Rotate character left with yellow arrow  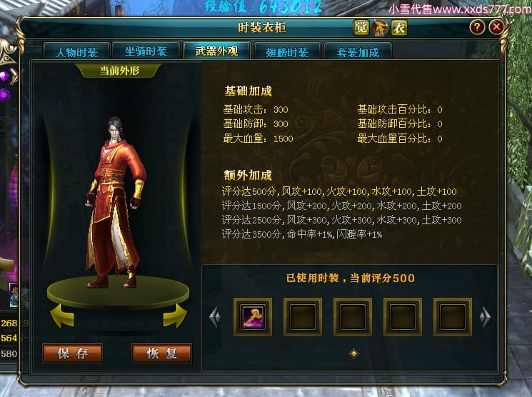(x=62, y=316)
